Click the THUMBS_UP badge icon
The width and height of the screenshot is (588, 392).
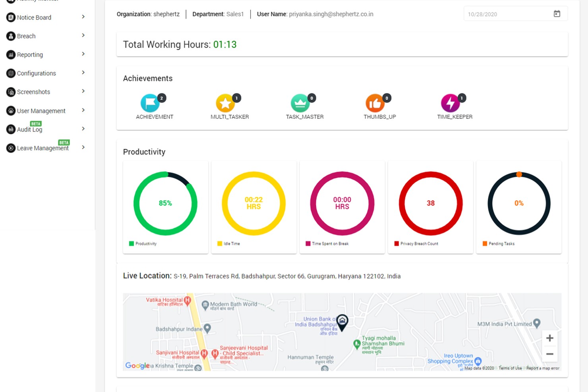click(x=375, y=103)
